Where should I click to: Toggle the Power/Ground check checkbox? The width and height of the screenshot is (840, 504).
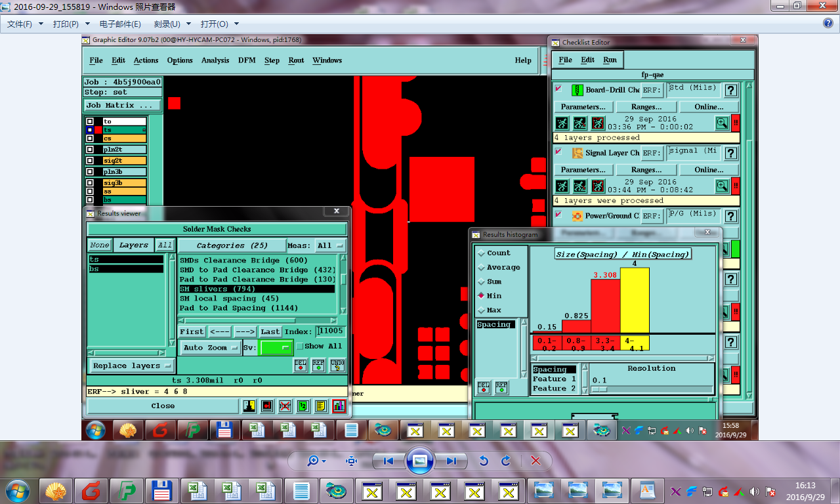[x=558, y=214]
